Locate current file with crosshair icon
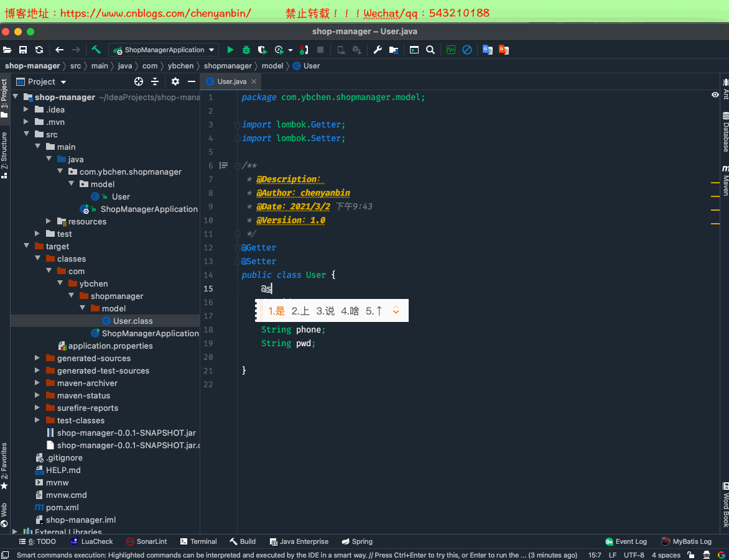Screen dimensions: 729x560 139,82
